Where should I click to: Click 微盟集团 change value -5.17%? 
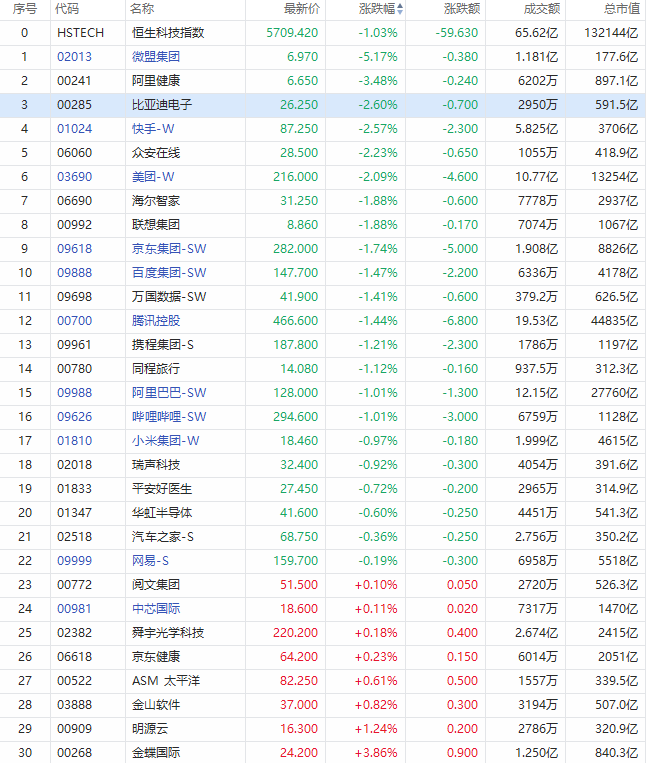[378, 57]
